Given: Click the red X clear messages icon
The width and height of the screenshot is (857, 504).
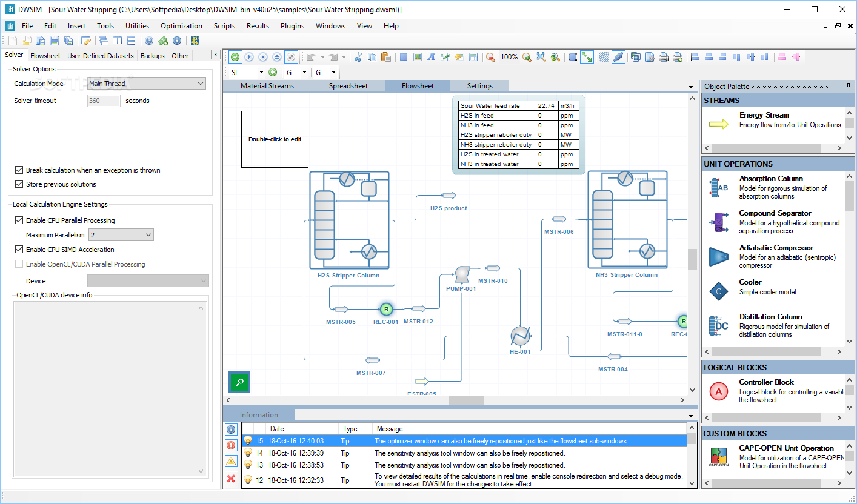Looking at the screenshot, I should (231, 479).
